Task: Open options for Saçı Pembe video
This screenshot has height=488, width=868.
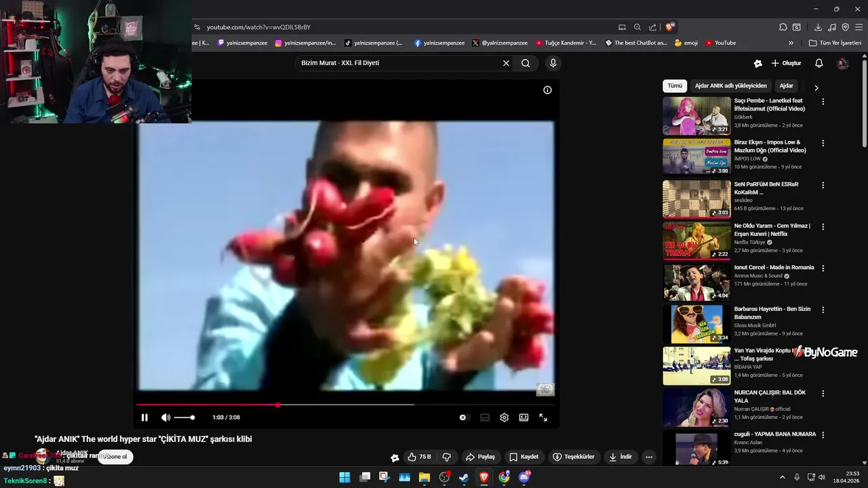Action: 823,102
